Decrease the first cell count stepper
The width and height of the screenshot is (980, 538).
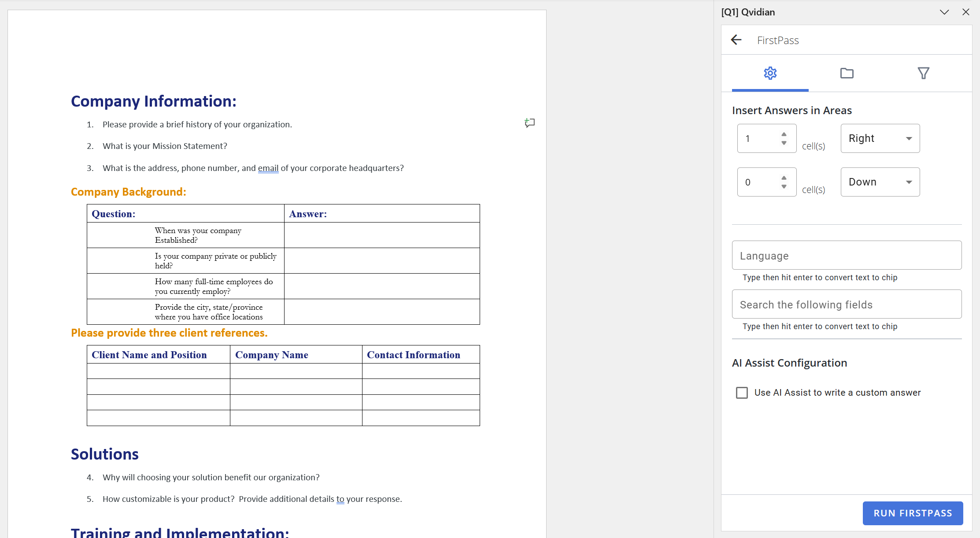[784, 143]
